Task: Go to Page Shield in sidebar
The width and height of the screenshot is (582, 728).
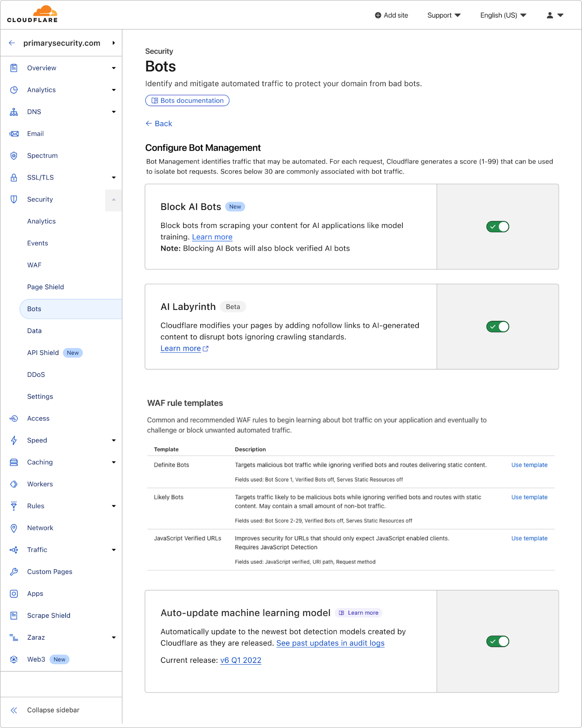Action: point(46,287)
